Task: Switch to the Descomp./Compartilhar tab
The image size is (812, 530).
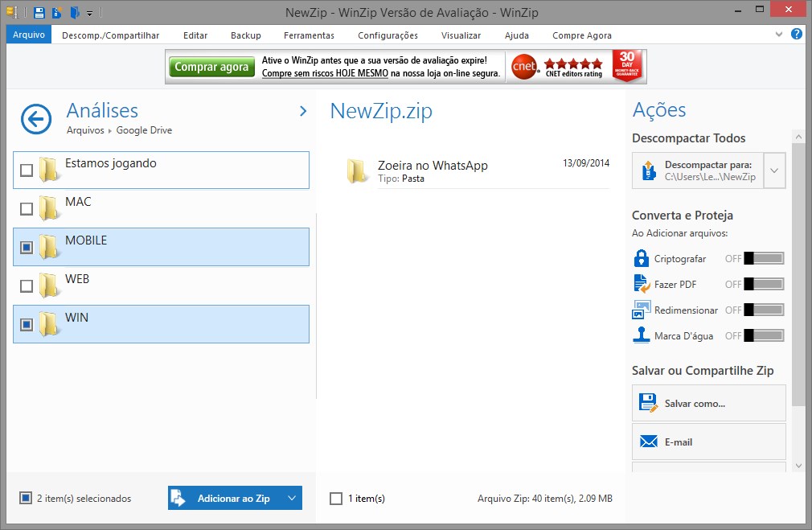Action: [111, 35]
